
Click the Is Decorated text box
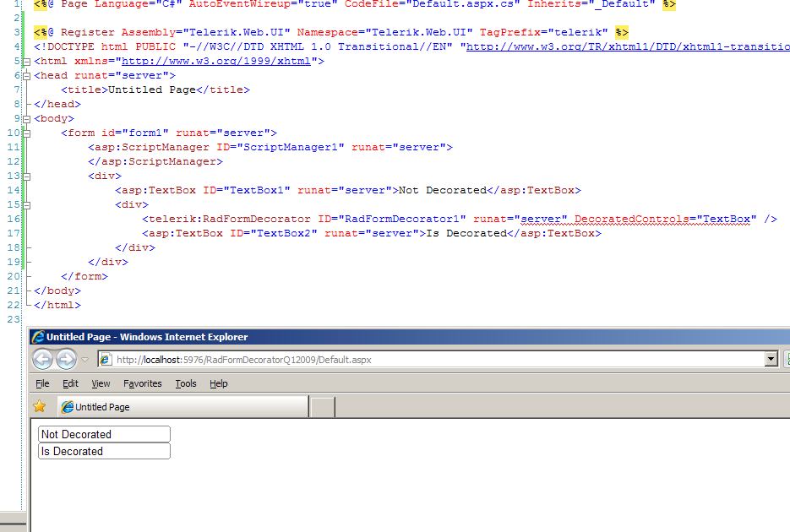pos(104,452)
